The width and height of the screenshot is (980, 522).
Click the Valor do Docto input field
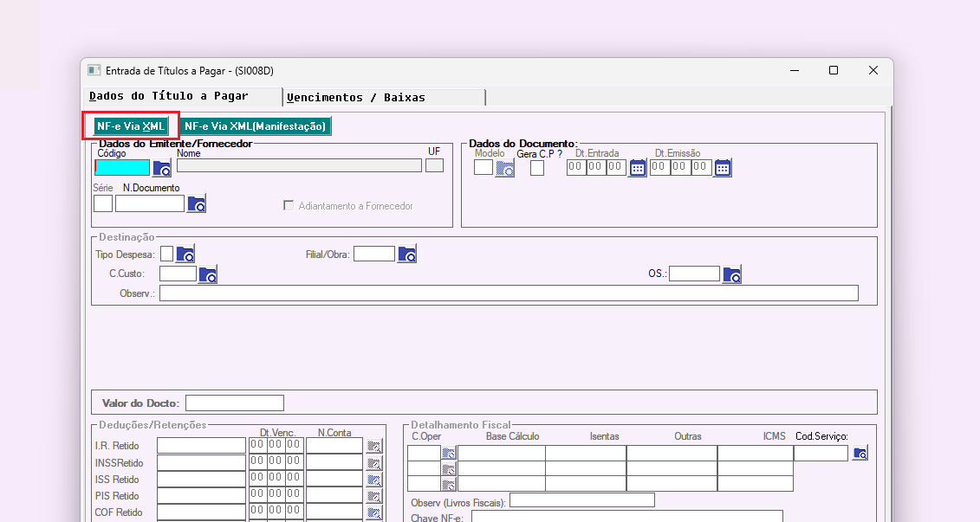pyautogui.click(x=235, y=403)
